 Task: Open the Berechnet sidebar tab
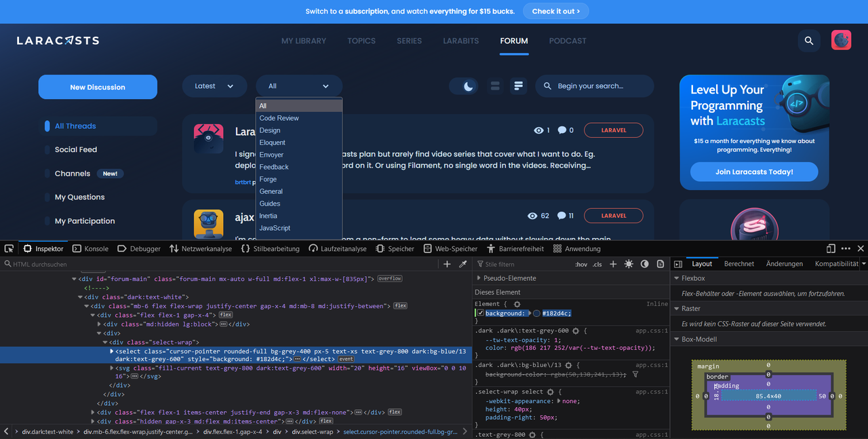[x=739, y=264]
